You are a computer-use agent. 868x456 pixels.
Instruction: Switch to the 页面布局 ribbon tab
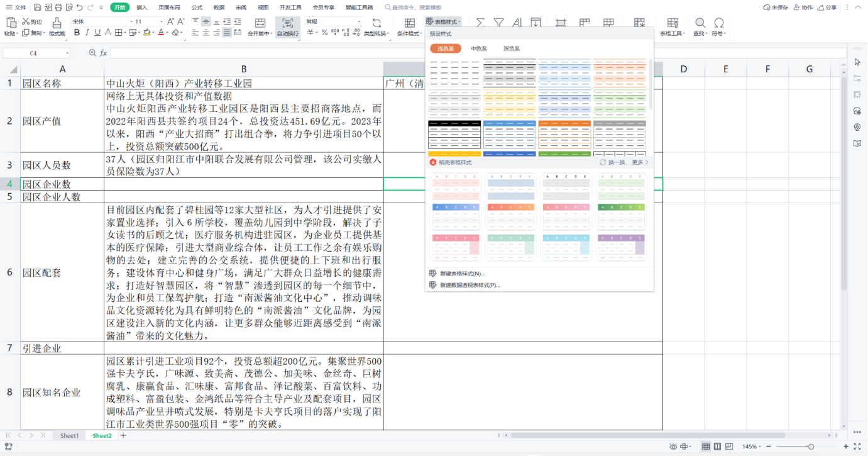click(x=169, y=8)
